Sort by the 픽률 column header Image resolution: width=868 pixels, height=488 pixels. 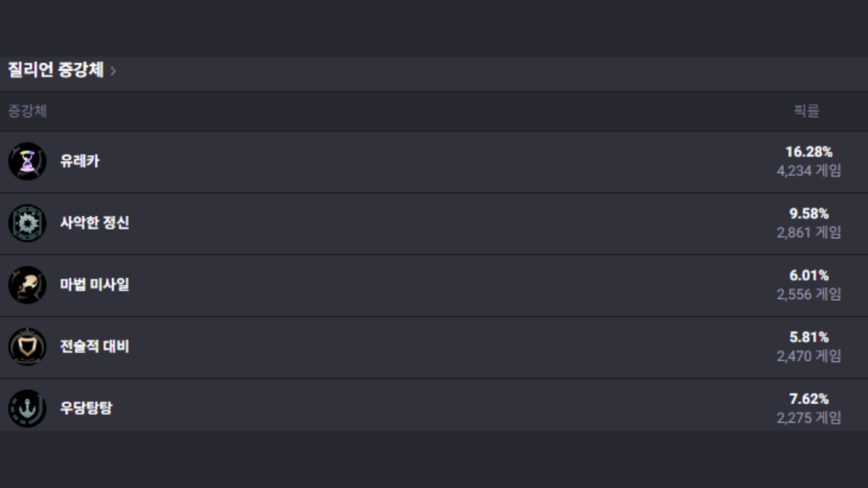(807, 111)
